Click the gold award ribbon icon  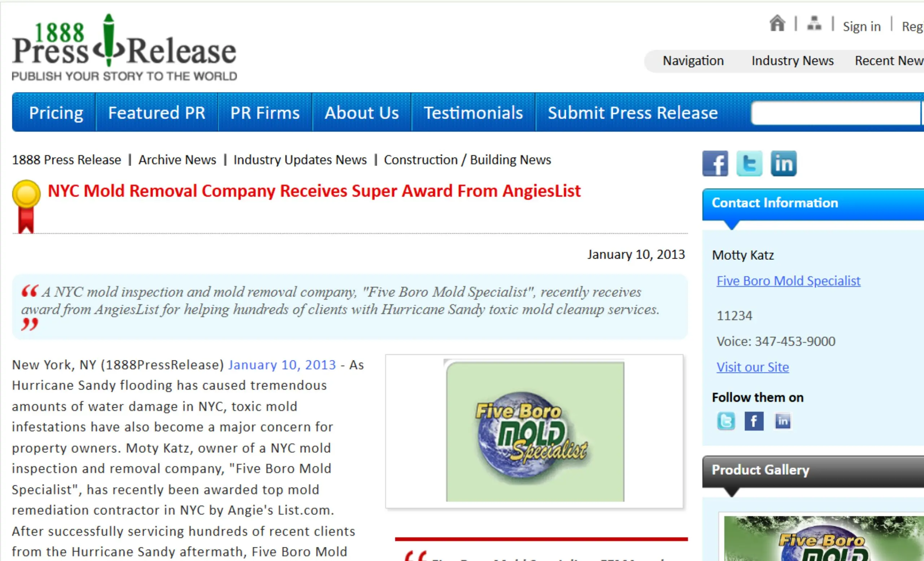point(26,206)
